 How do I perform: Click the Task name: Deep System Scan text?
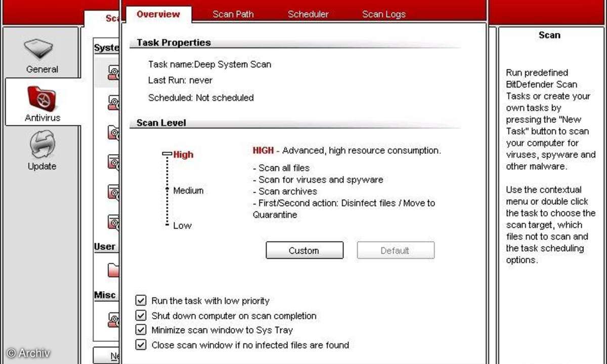[209, 64]
